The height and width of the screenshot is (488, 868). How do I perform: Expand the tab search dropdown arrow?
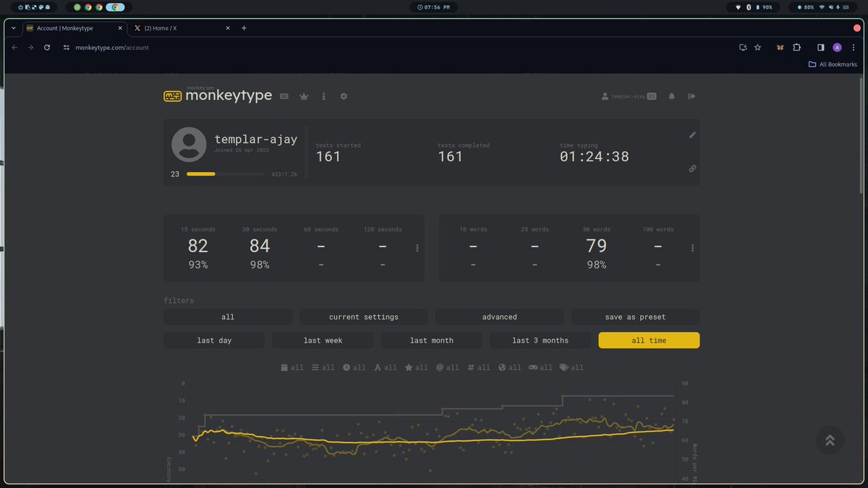pos(13,28)
